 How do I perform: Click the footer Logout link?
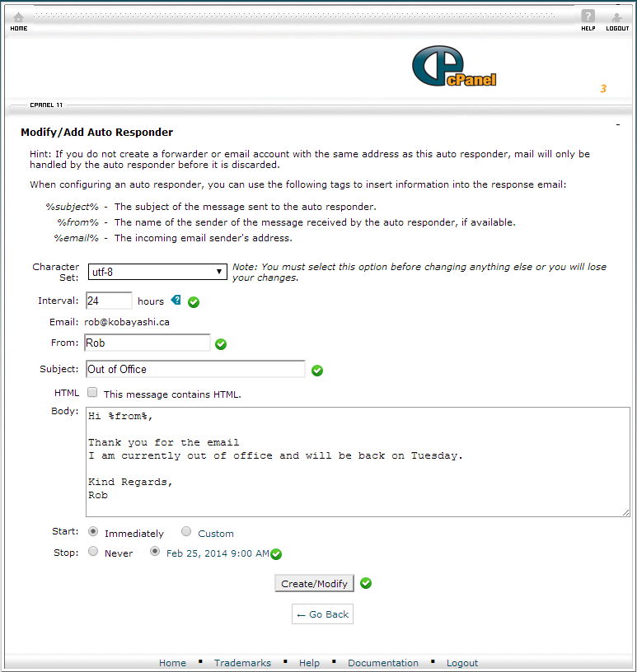462,663
